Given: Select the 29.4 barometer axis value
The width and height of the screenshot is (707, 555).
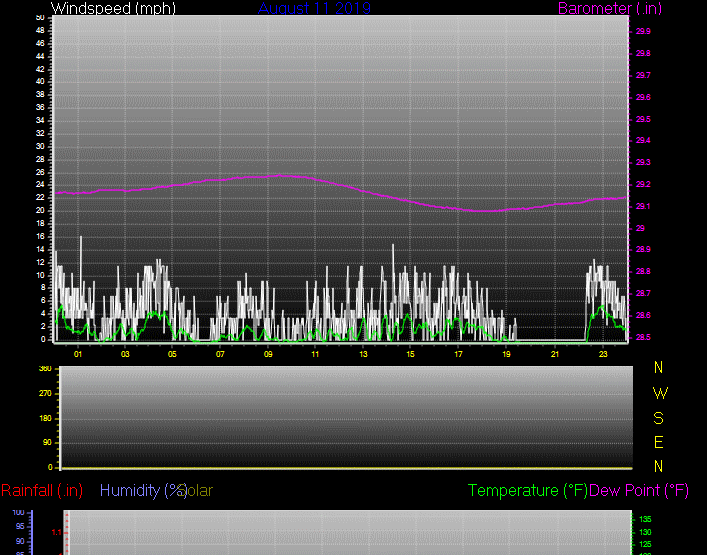Looking at the screenshot, I should tap(643, 141).
